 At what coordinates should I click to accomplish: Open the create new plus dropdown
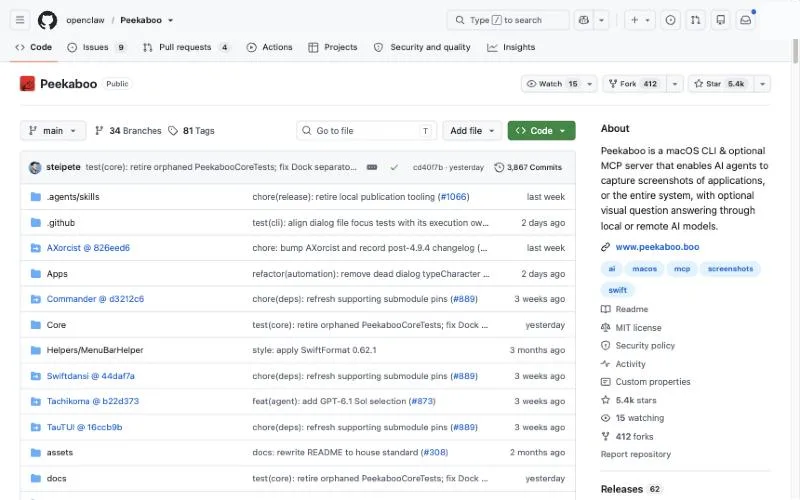coord(640,20)
